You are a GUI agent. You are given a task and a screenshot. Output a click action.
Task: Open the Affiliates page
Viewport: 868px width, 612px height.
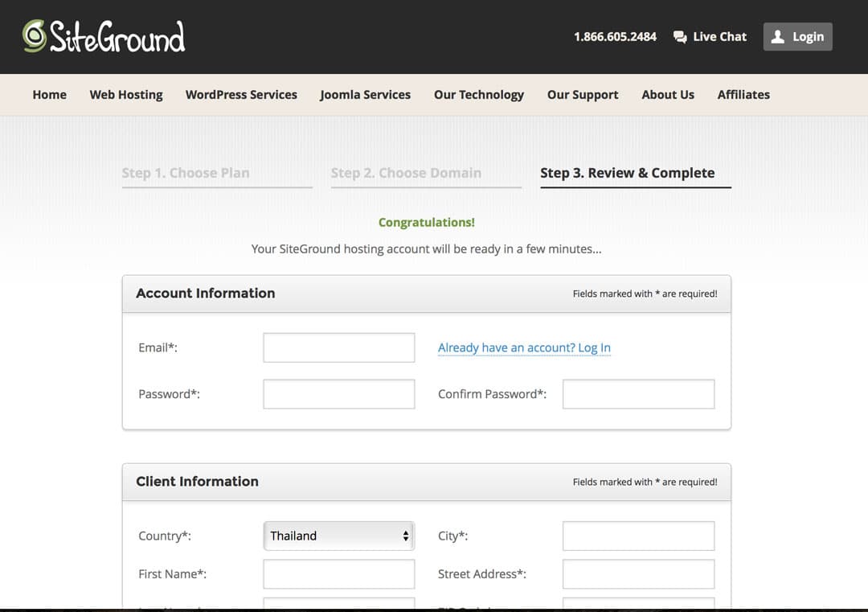click(x=743, y=94)
